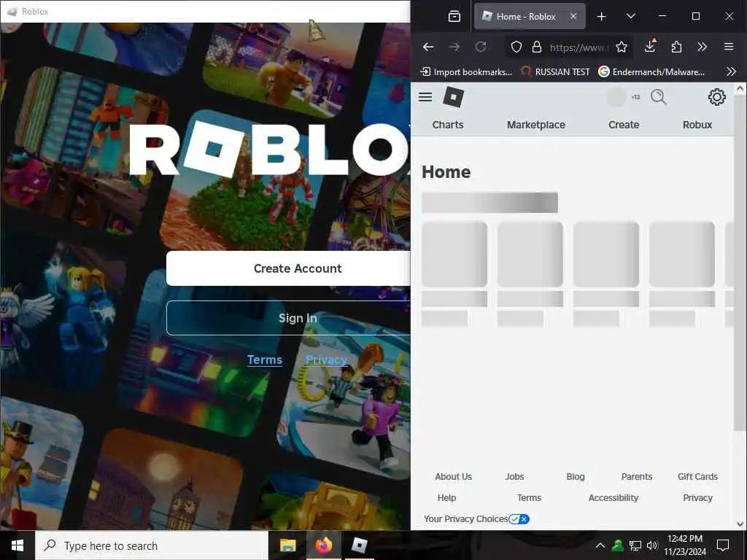Click Create Account in Roblox app
This screenshot has height=560, width=747.
(288, 268)
